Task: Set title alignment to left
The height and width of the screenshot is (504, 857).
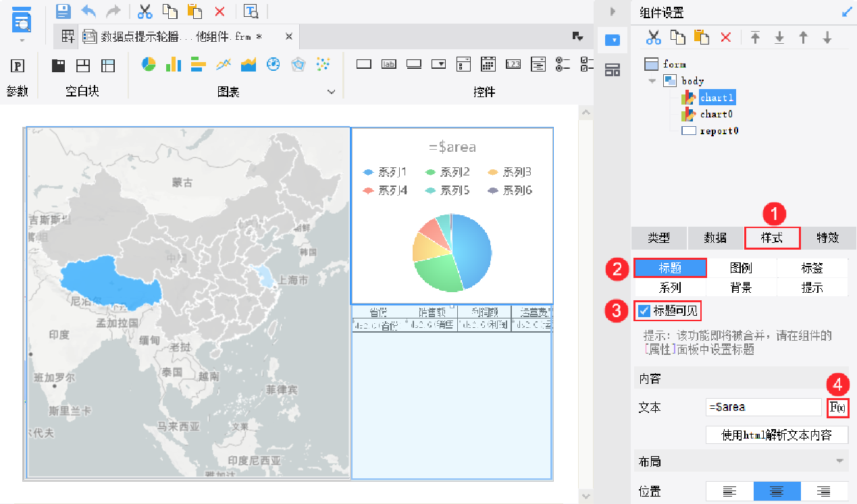Action: tap(729, 492)
